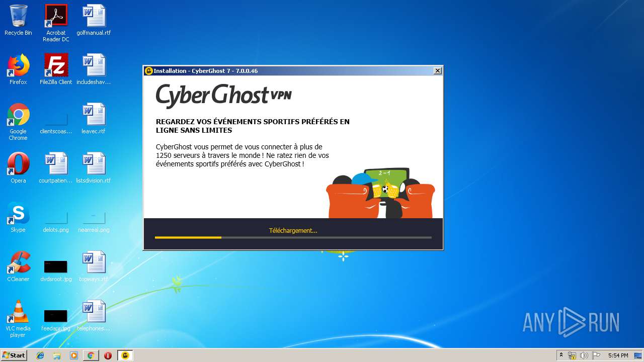Click the Téléchargement download progress bar
The width and height of the screenshot is (644, 362).
[293, 237]
